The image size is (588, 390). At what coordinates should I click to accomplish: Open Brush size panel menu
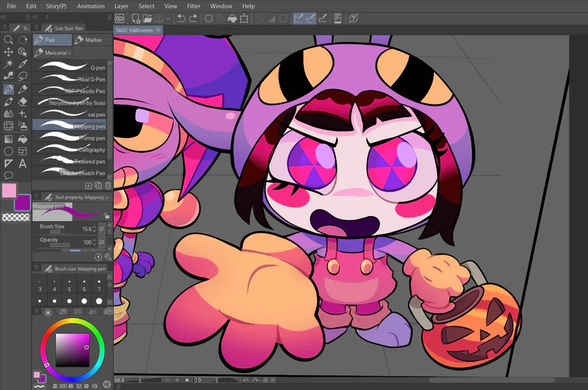[x=37, y=268]
